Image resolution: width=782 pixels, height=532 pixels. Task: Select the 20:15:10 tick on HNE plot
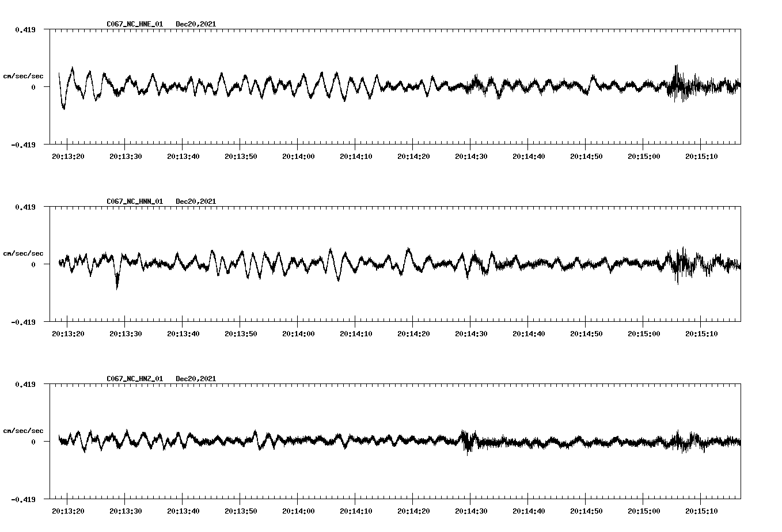click(701, 156)
